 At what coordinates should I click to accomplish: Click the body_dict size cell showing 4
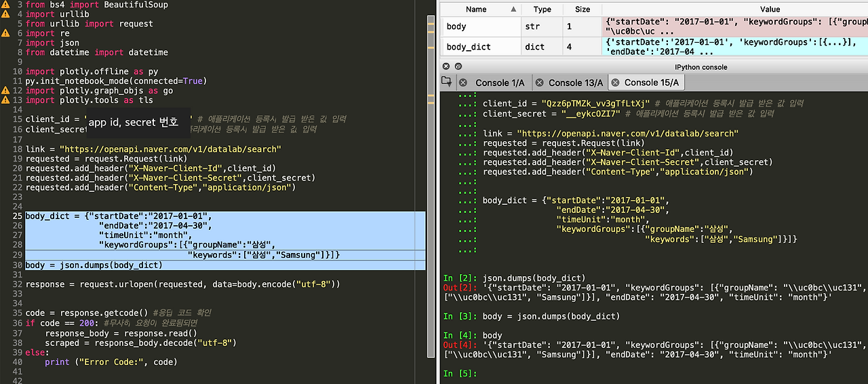[583, 47]
